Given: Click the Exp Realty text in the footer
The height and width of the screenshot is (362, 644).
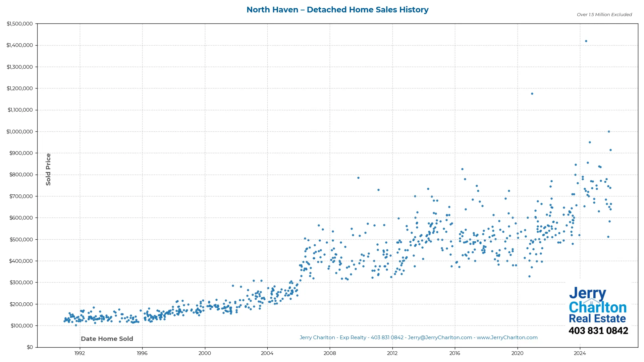Looking at the screenshot, I should (353, 338).
